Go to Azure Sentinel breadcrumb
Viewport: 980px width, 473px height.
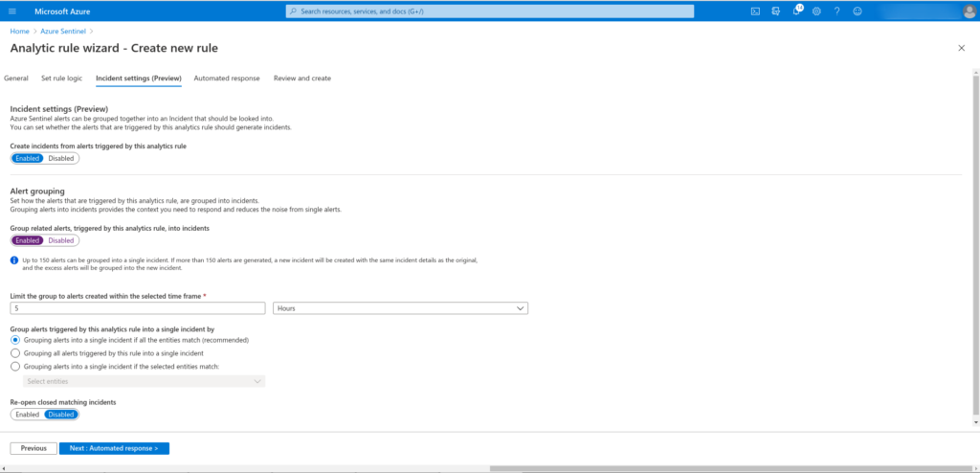(63, 31)
